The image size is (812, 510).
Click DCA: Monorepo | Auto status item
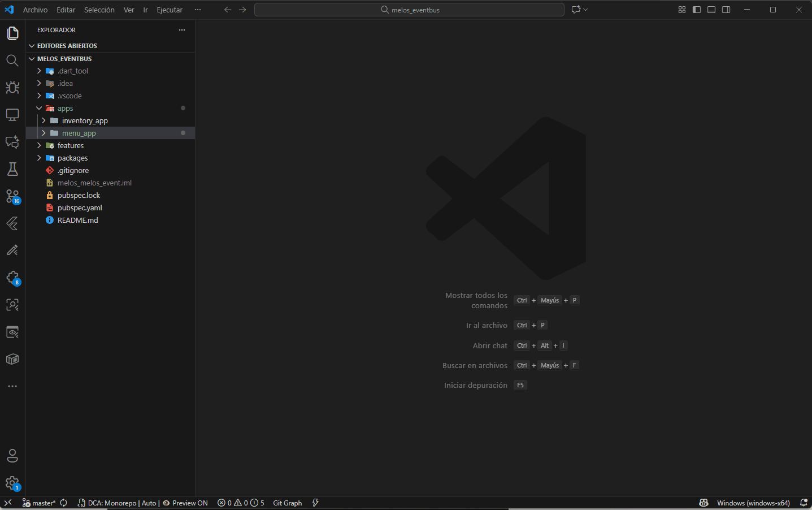(x=118, y=503)
